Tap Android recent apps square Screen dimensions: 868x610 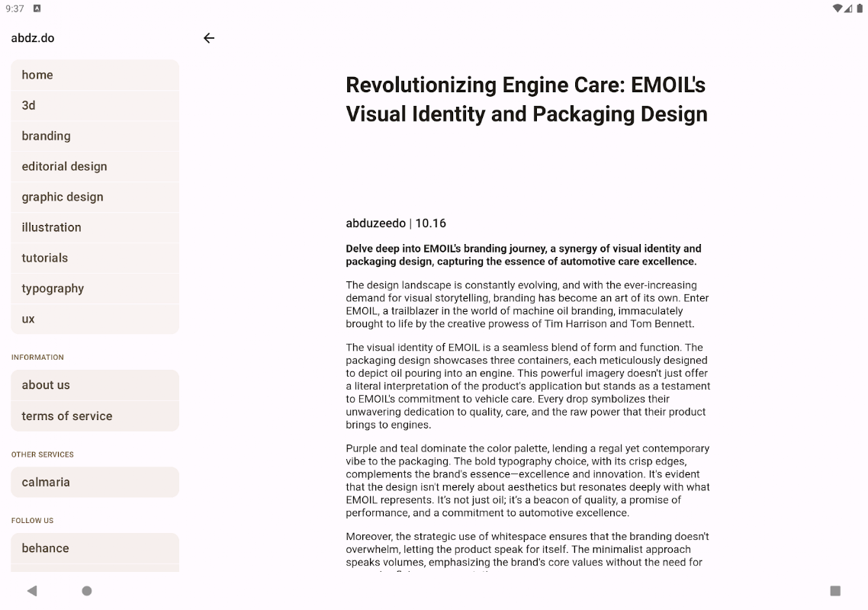pyautogui.click(x=835, y=591)
